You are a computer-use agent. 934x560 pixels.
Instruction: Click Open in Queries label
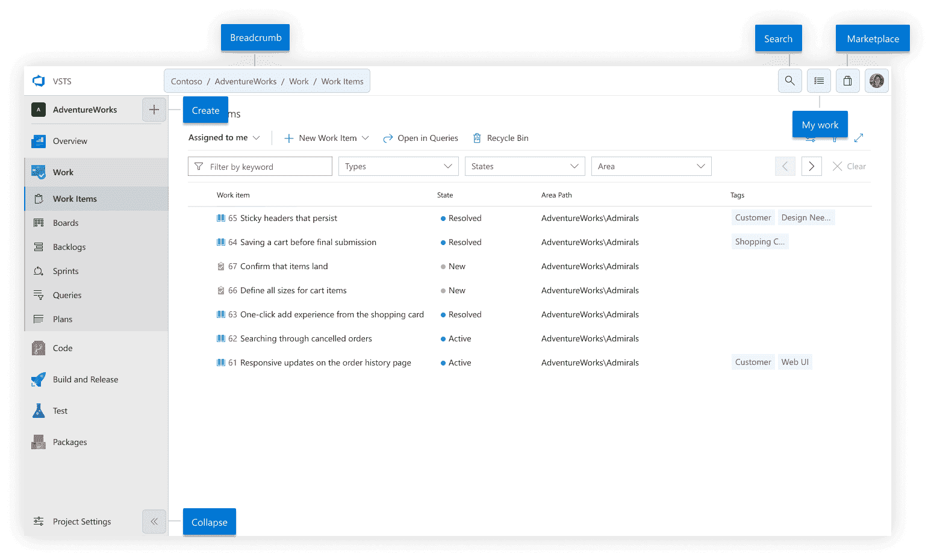[x=428, y=138]
